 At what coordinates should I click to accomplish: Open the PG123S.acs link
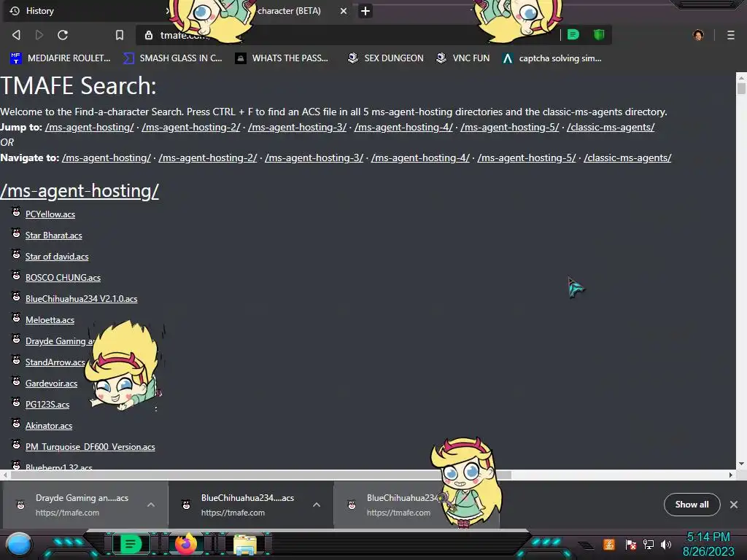47,405
